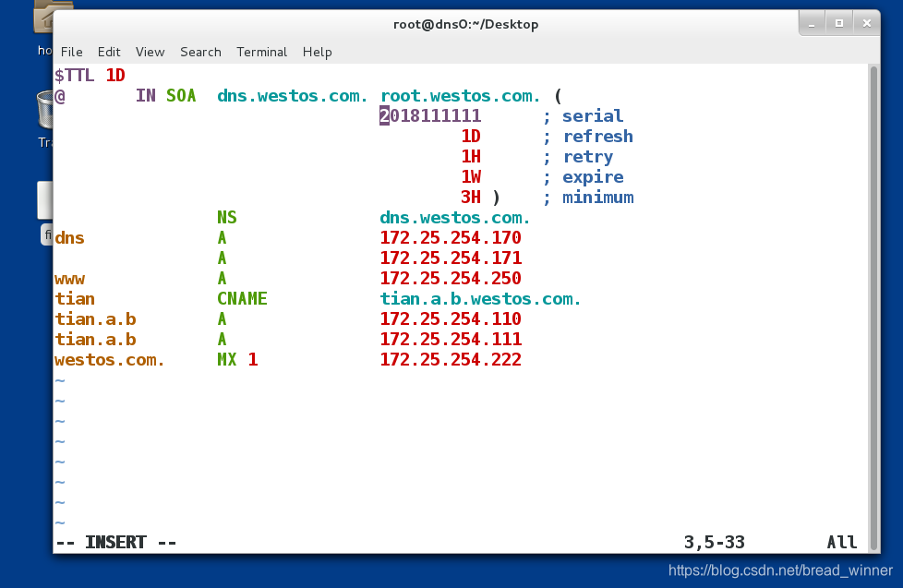Maximize the terminal window
The image size is (903, 588).
839,24
